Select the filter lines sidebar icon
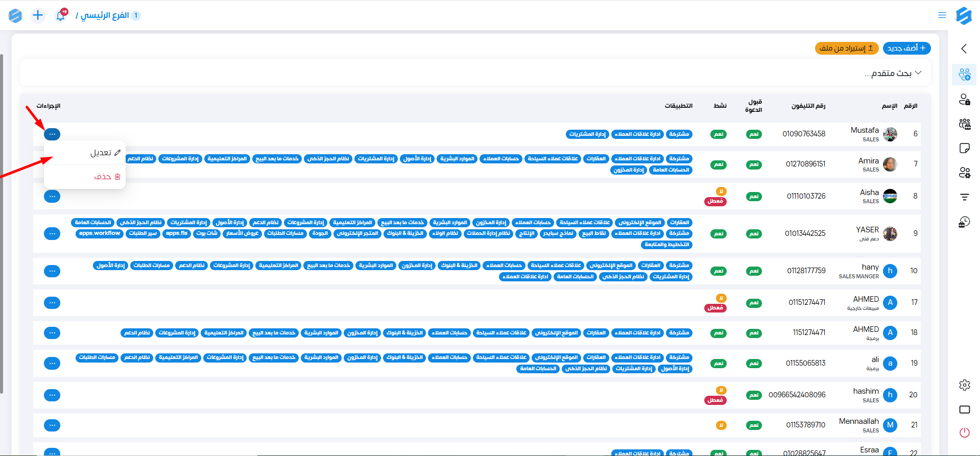The width and height of the screenshot is (980, 456). (x=964, y=197)
